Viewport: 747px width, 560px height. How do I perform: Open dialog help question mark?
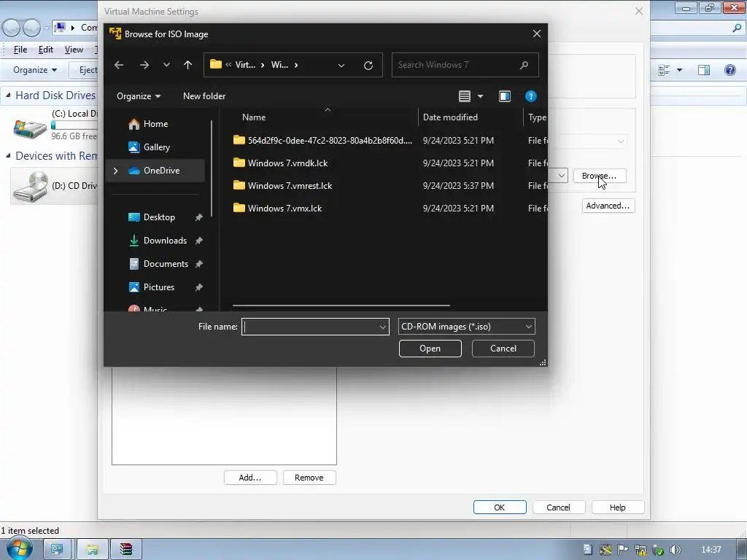531,96
